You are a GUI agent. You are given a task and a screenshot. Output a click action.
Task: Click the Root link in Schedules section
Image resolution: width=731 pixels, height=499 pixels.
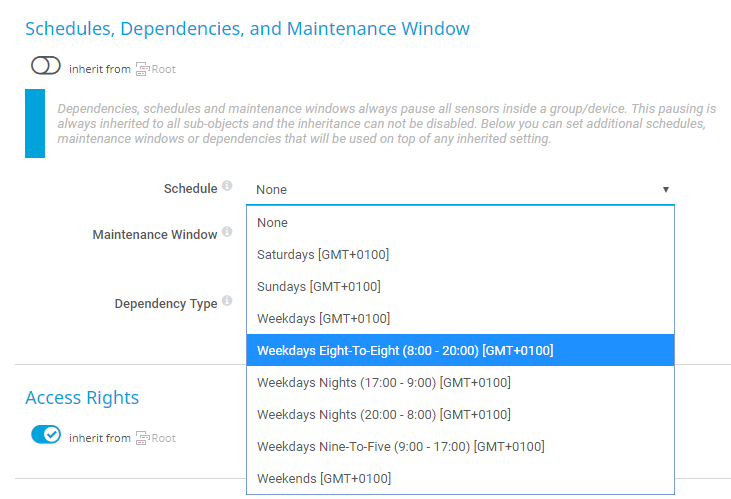163,69
